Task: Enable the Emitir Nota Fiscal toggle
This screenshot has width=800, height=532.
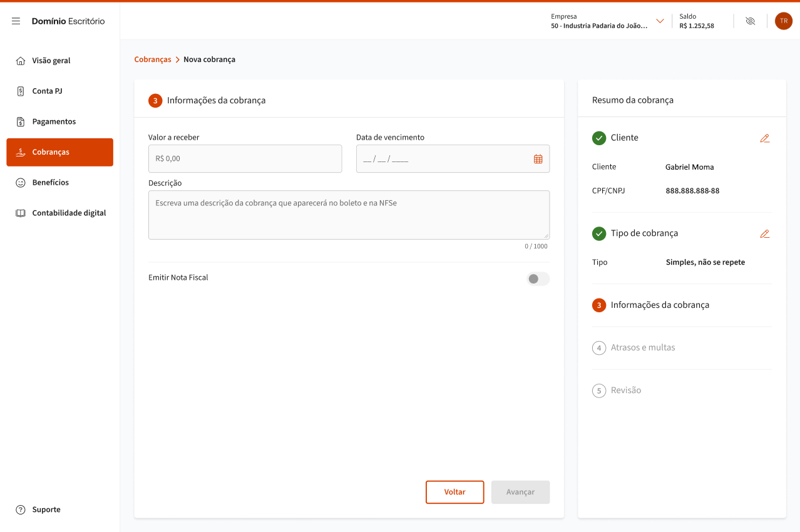Action: (538, 279)
